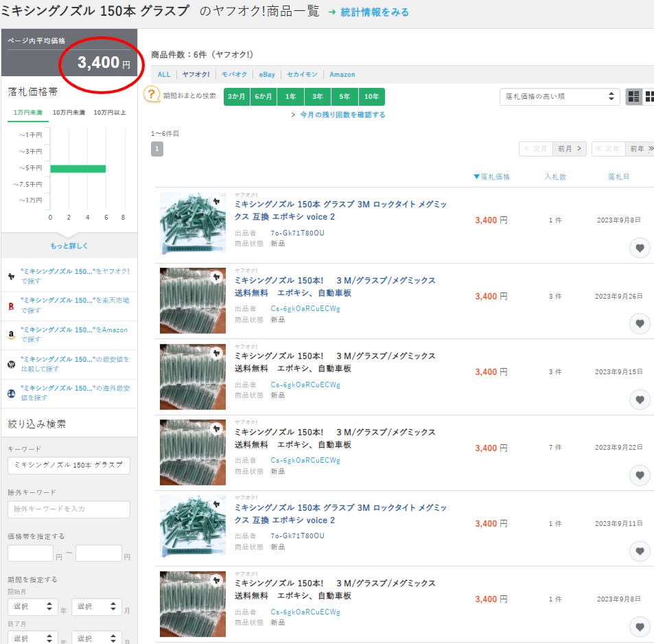Select the 1年 period button
This screenshot has width=654, height=644.
(x=290, y=97)
